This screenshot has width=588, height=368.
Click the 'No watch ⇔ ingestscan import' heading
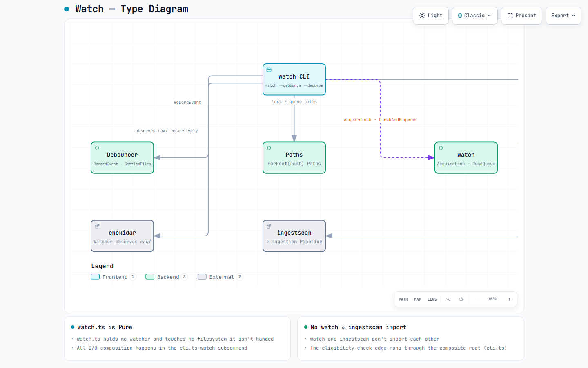359,327
